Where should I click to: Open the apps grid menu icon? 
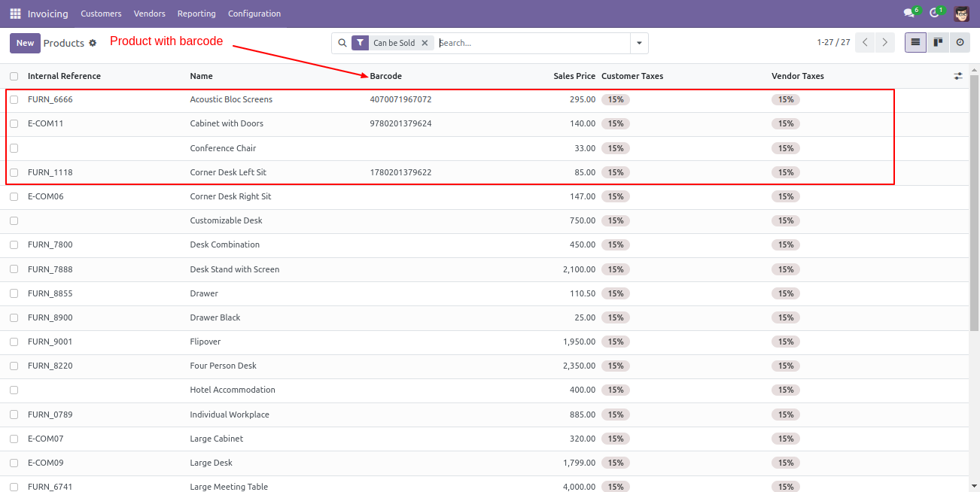pyautogui.click(x=15, y=14)
